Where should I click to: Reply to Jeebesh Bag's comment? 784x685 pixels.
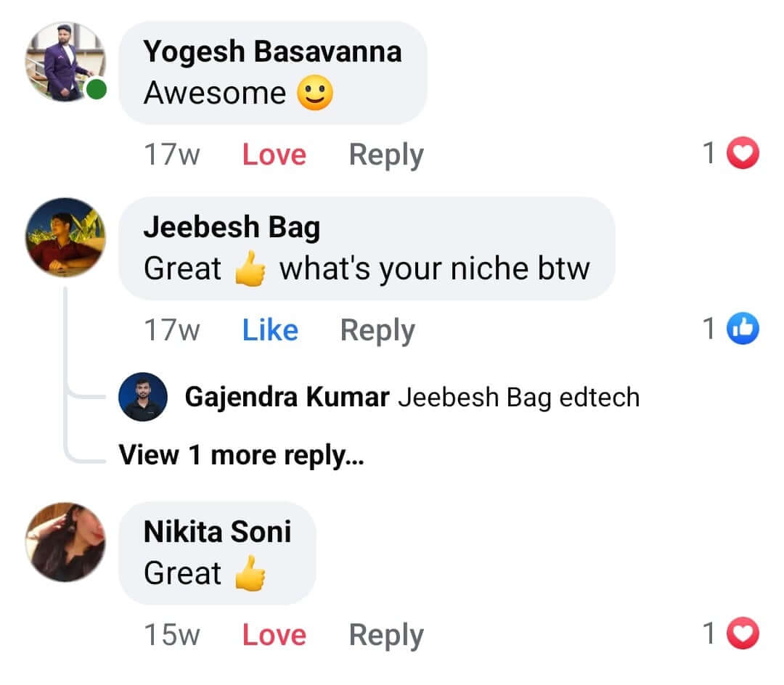click(x=377, y=330)
